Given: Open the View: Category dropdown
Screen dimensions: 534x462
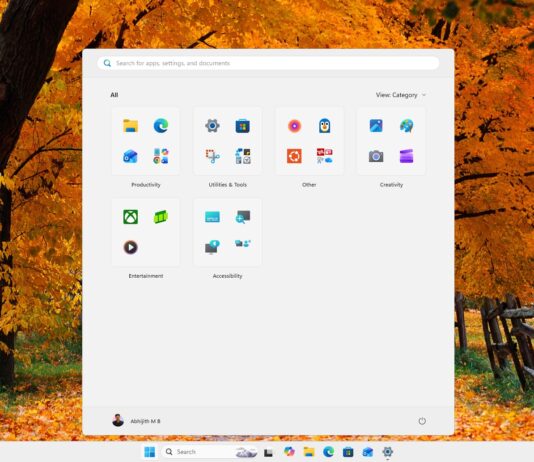Looking at the screenshot, I should tap(400, 95).
